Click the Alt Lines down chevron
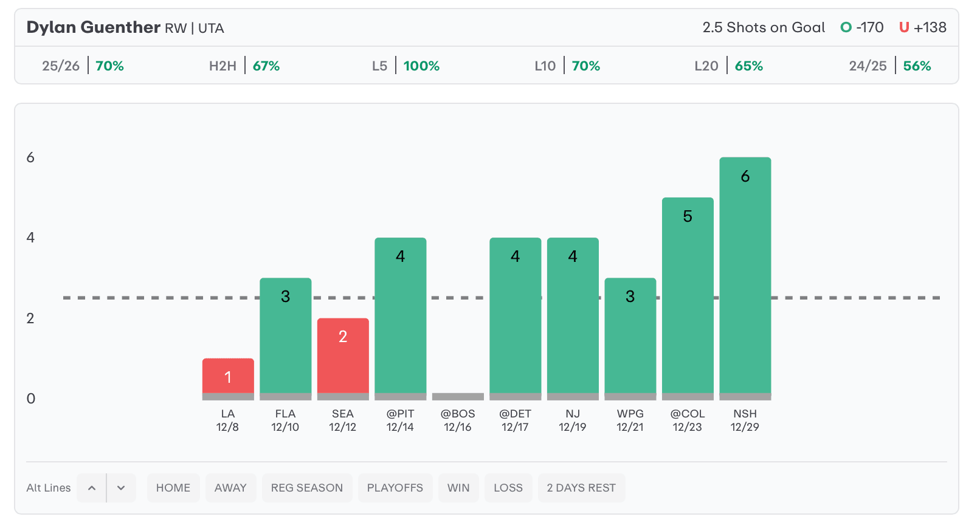980x525 pixels. tap(121, 488)
